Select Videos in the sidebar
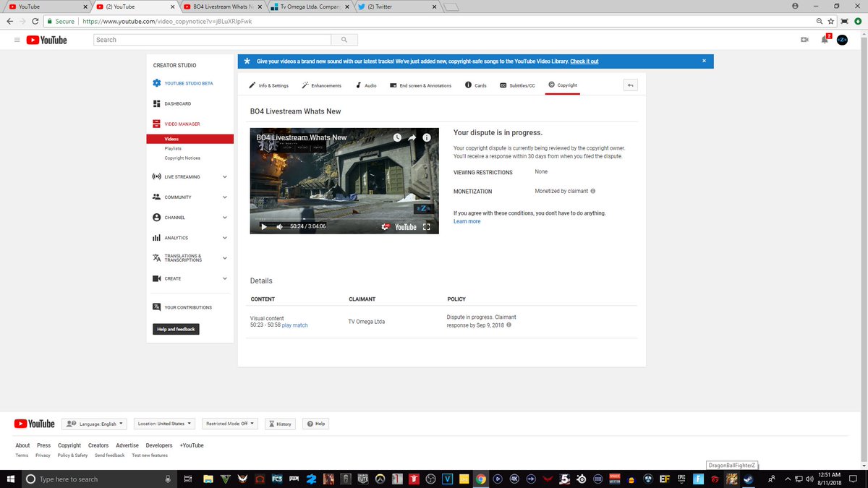868x488 pixels. [x=190, y=139]
